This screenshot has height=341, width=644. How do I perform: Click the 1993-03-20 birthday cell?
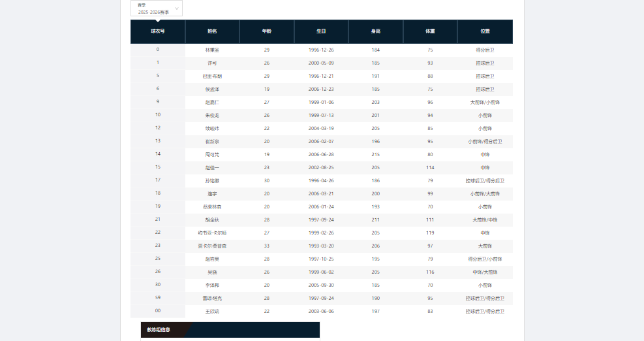pos(321,246)
